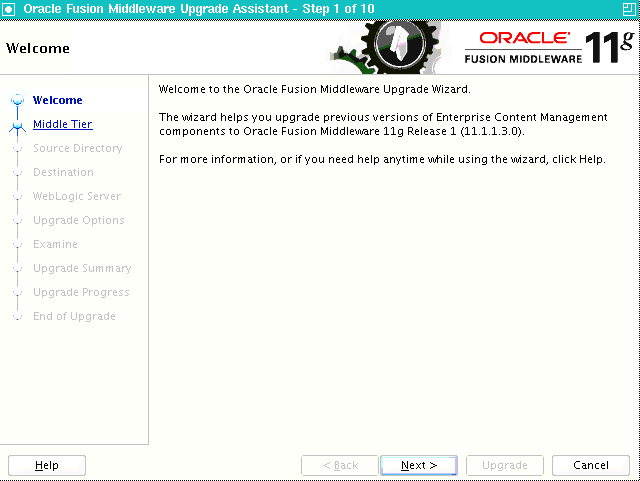Click the Source Directory step label
This screenshot has height=481, width=640.
click(78, 148)
